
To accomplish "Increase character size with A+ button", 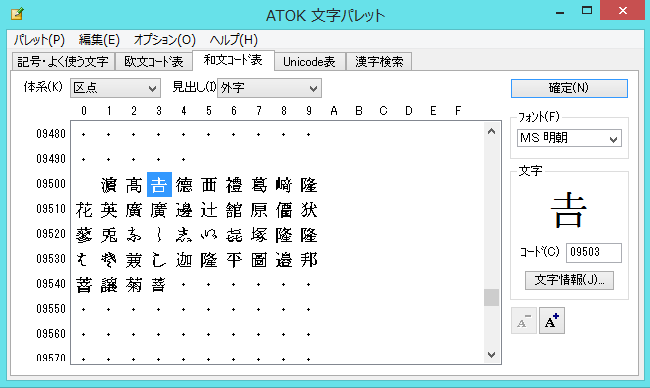I will coord(552,320).
